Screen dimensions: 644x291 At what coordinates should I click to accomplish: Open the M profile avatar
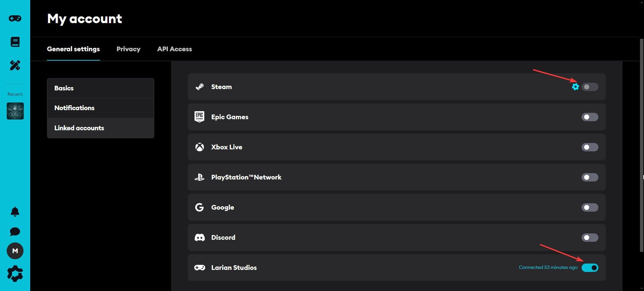(15, 251)
